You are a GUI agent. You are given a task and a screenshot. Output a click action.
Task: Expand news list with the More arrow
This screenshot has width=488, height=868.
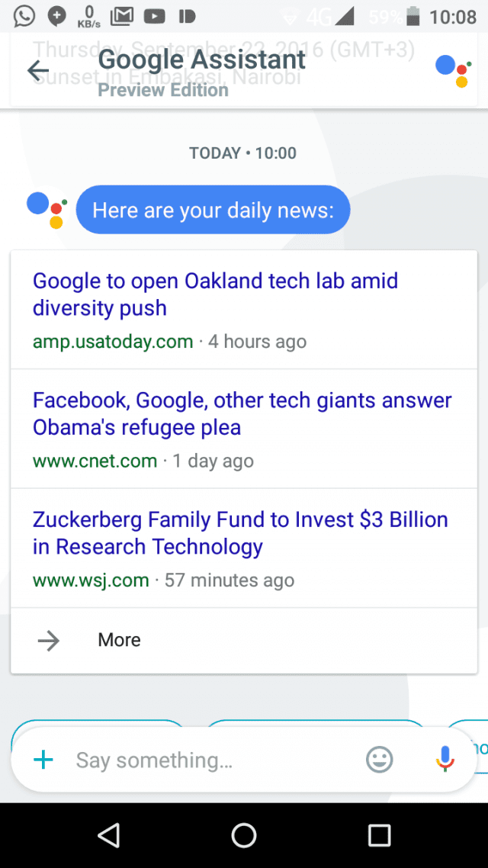click(244, 641)
